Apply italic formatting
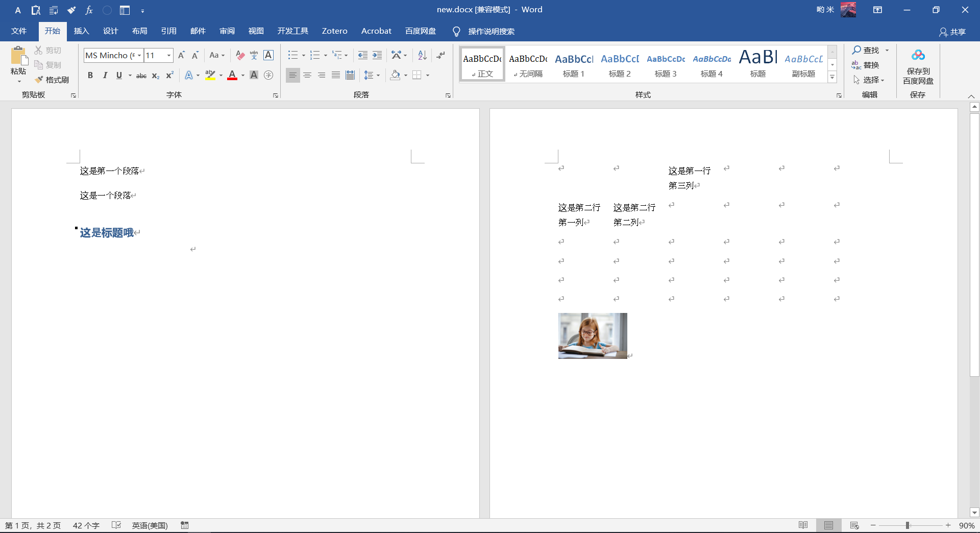The height and width of the screenshot is (533, 980). tap(105, 75)
